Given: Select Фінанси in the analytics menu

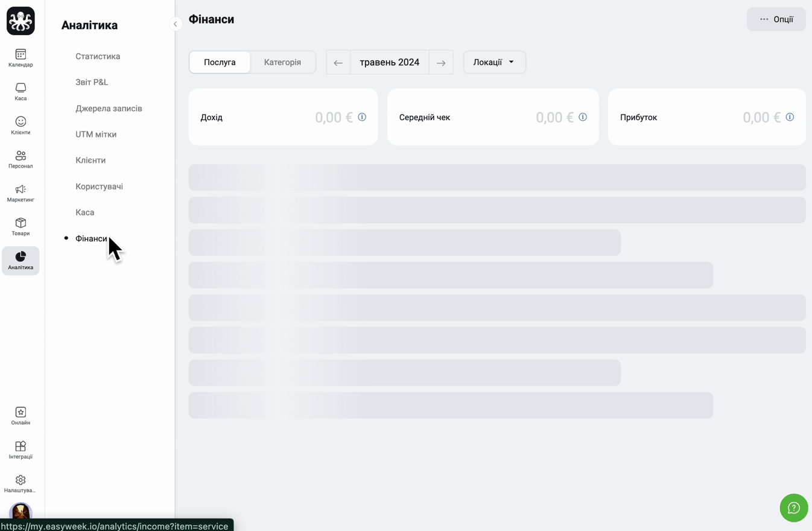Looking at the screenshot, I should (x=91, y=239).
